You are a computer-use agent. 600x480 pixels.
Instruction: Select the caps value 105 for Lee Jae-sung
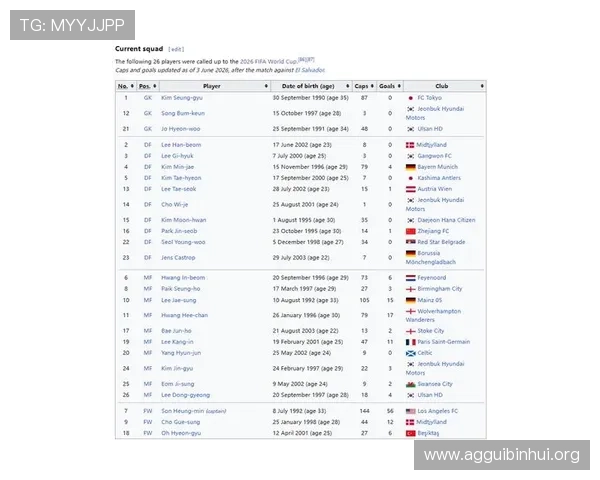[365, 300]
